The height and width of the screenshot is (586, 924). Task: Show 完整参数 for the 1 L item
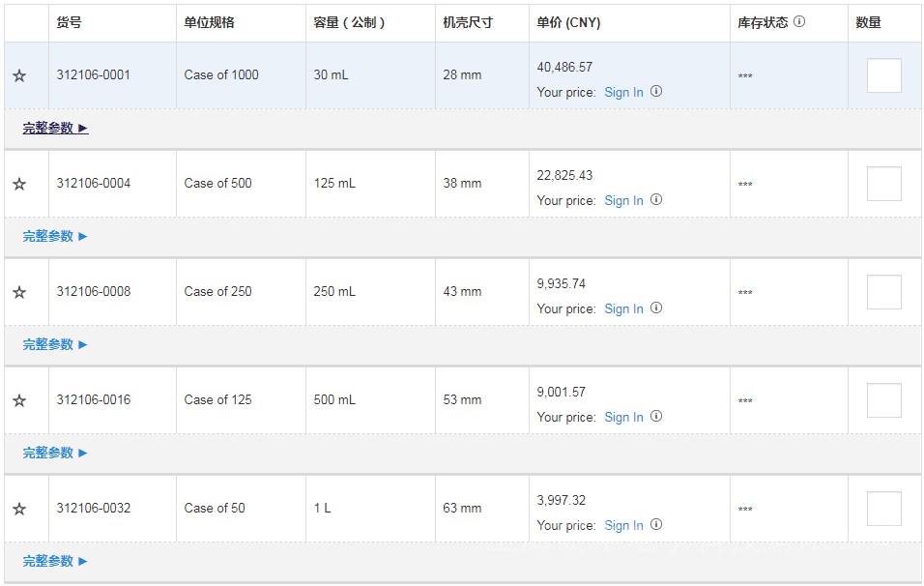(x=55, y=561)
